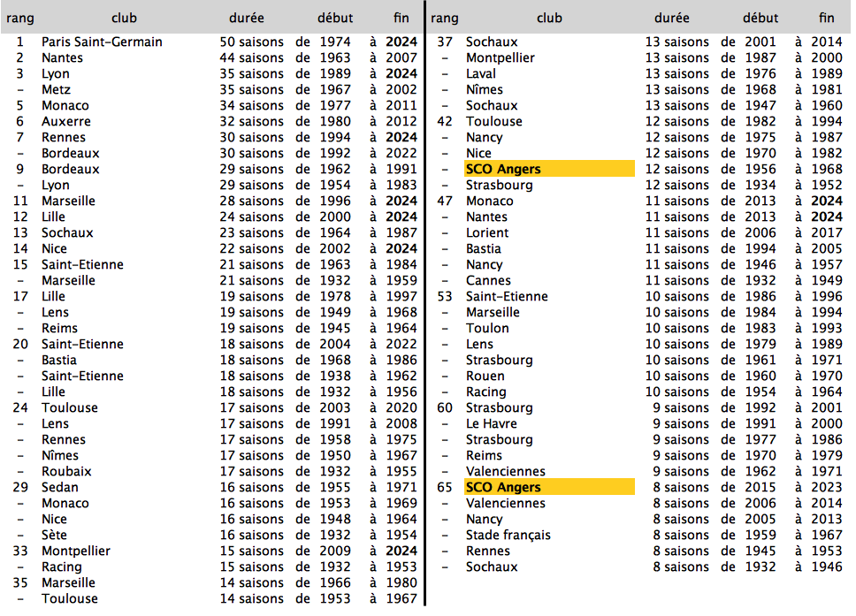Click the Sète club name

[x=55, y=535]
